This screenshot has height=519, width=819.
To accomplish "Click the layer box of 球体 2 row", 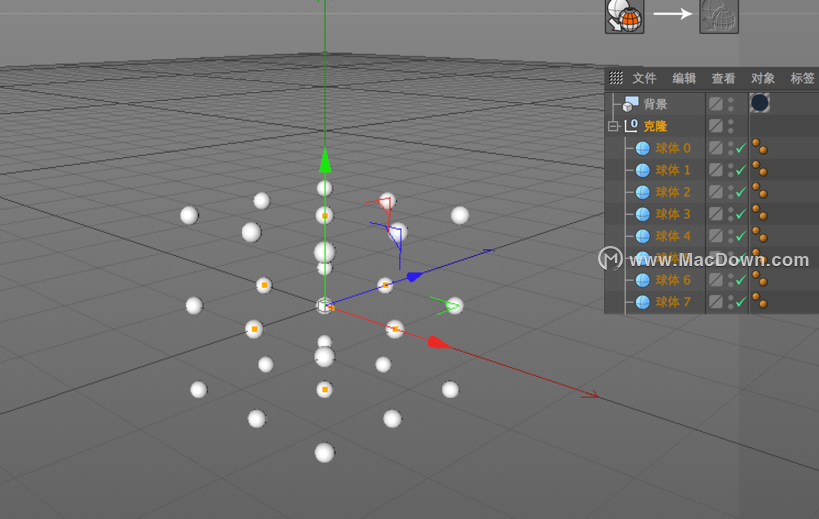I will (x=716, y=192).
